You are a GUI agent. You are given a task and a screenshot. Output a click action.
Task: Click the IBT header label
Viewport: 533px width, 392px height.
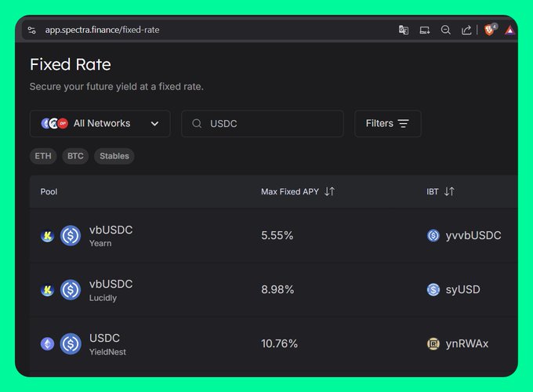pos(433,191)
